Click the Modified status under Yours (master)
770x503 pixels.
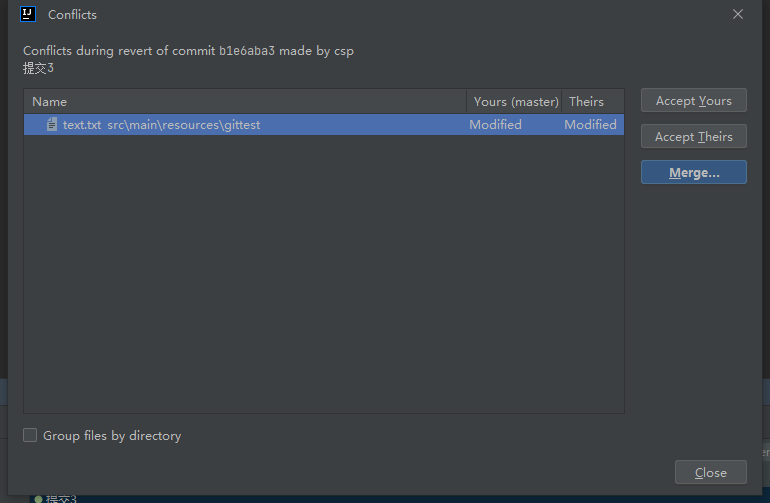(x=495, y=125)
